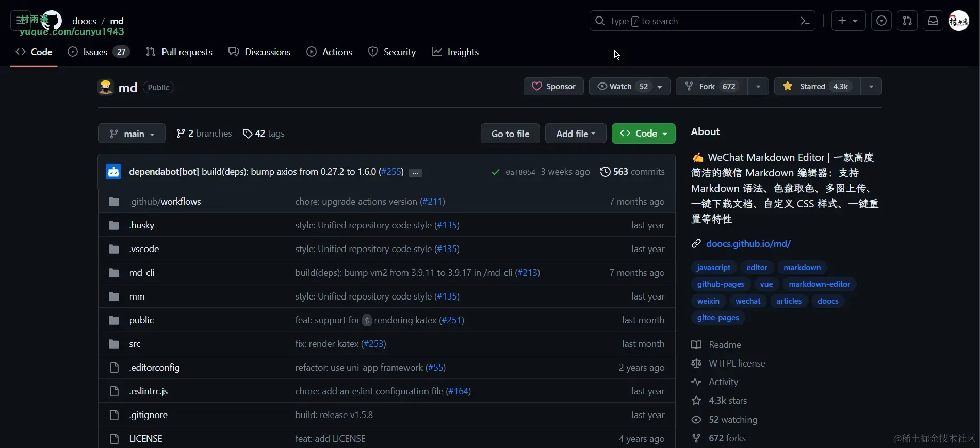Switch to the Issues tab
Screen dimensions: 980x448
point(99,52)
